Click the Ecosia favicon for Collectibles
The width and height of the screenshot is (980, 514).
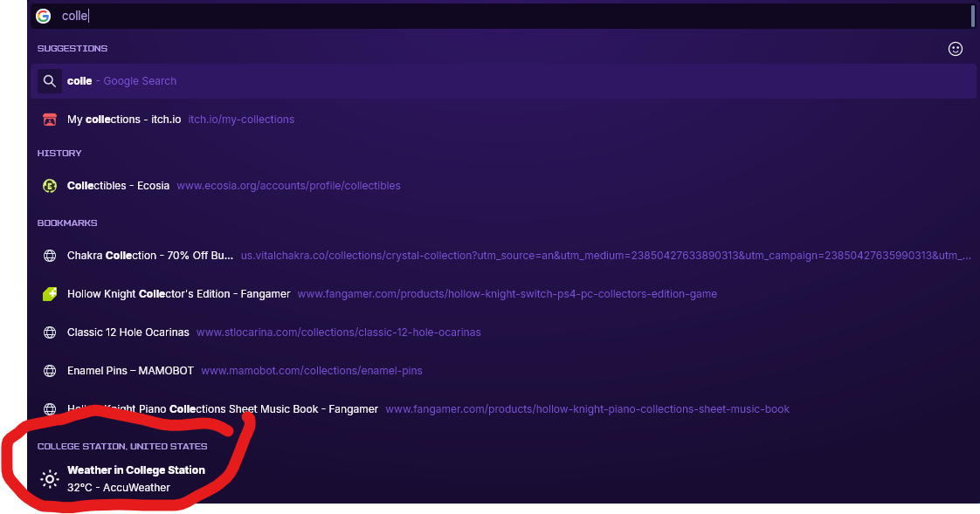coord(50,186)
